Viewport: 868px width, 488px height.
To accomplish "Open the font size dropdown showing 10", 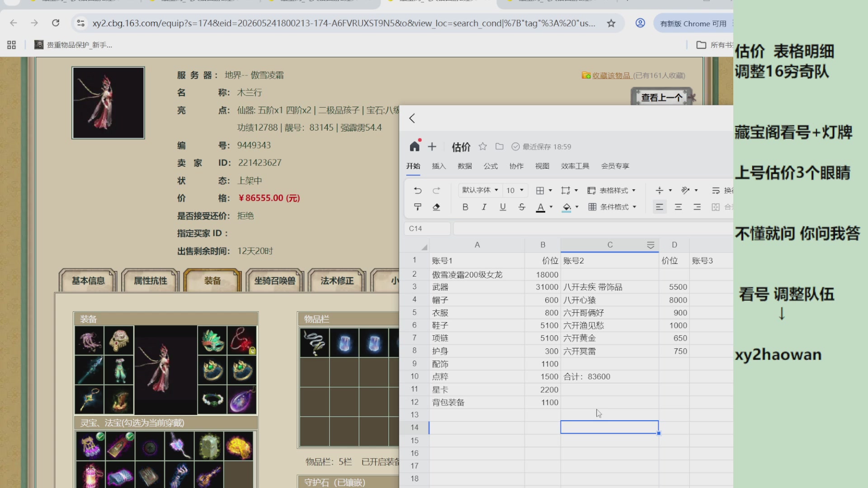I will pyautogui.click(x=515, y=190).
